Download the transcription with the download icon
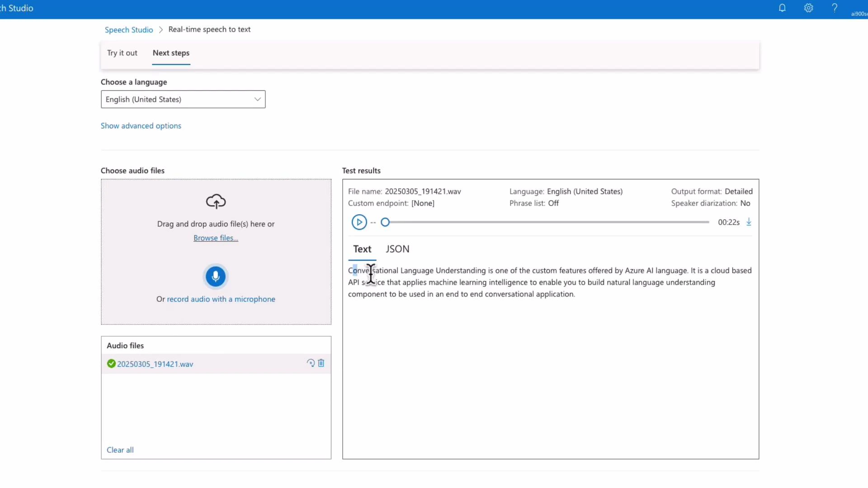Viewport: 868px width, 488px height. [x=749, y=222]
